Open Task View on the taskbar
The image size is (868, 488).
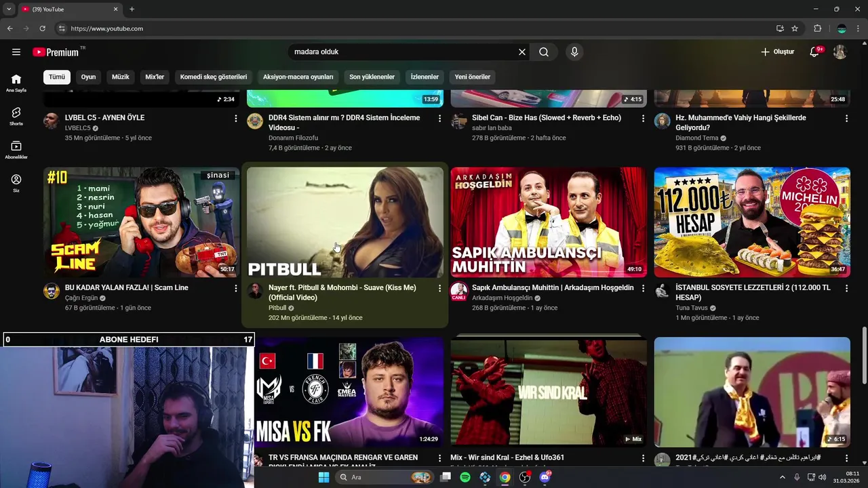pyautogui.click(x=446, y=477)
